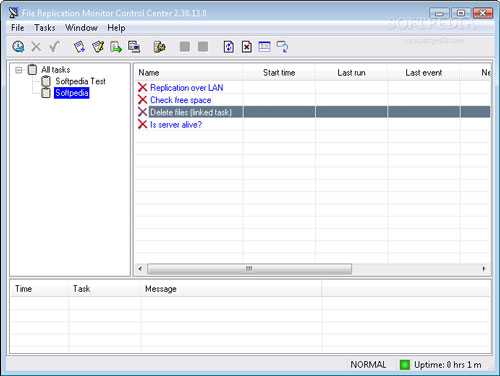The height and width of the screenshot is (376, 500).
Task: Click the document icon with red X
Action: tap(246, 47)
